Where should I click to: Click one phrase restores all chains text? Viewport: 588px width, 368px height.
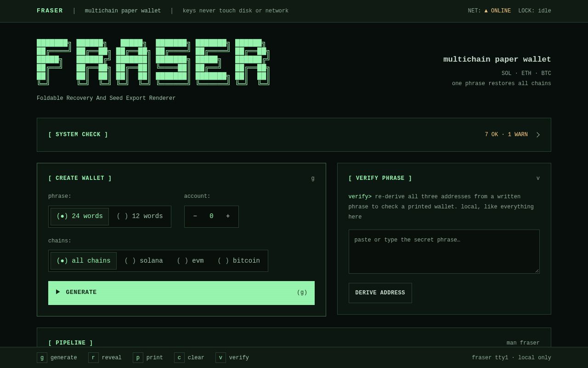(x=502, y=84)
